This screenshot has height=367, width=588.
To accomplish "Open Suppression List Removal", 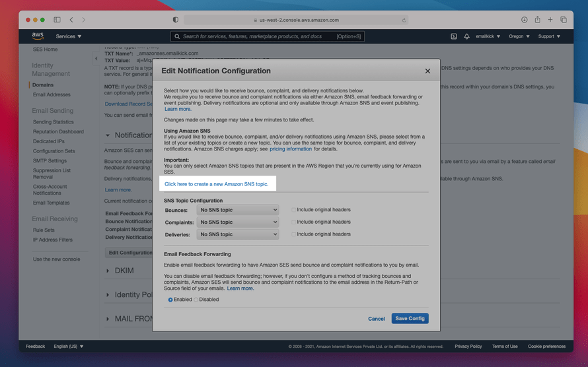I will (x=52, y=174).
